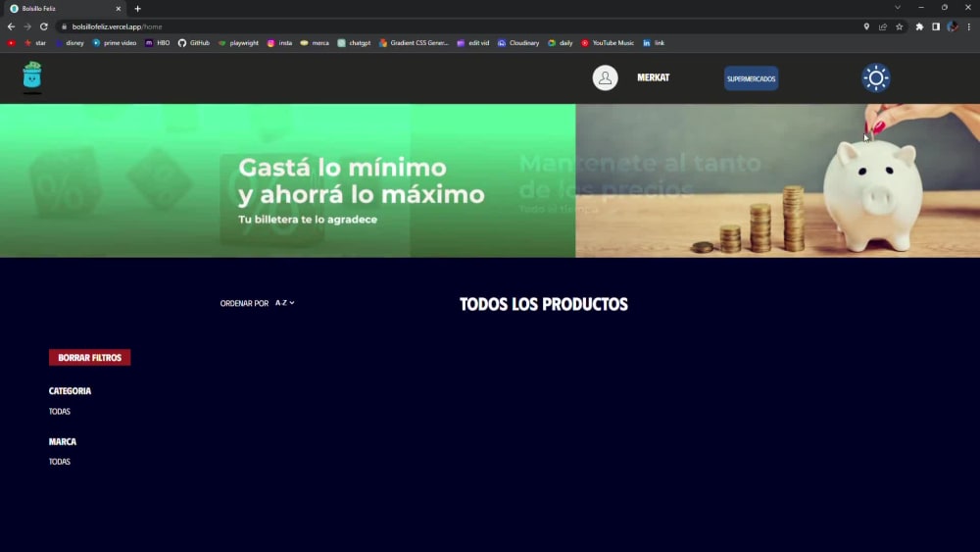The height and width of the screenshot is (552, 980).
Task: Open the GitHub bookmark
Action: tap(194, 43)
